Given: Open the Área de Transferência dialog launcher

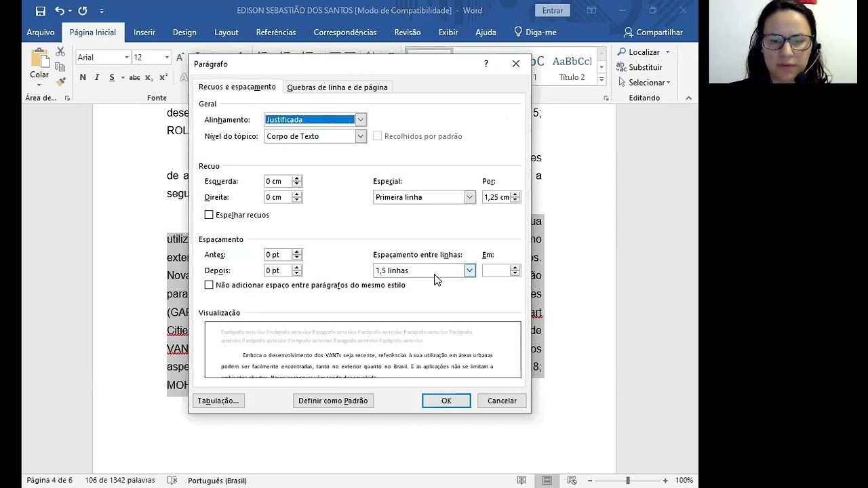Looking at the screenshot, I should 67,98.
